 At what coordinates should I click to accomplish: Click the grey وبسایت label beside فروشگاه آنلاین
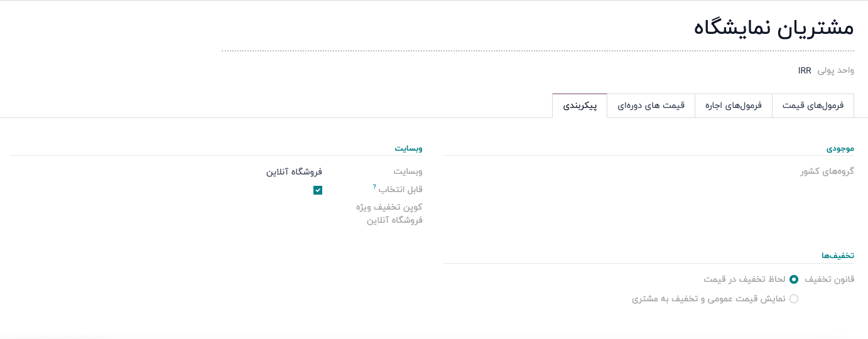point(408,171)
